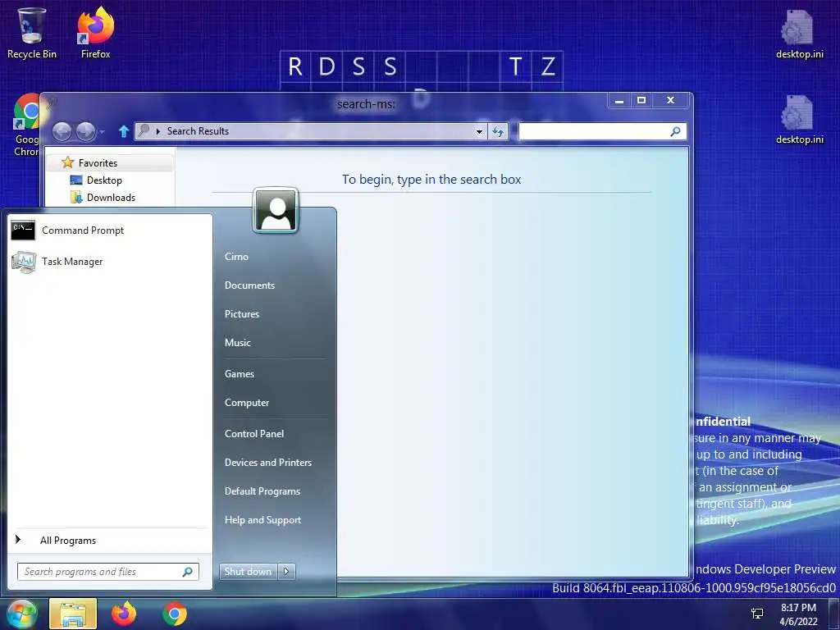Launch Firefox from the taskbar

click(124, 614)
